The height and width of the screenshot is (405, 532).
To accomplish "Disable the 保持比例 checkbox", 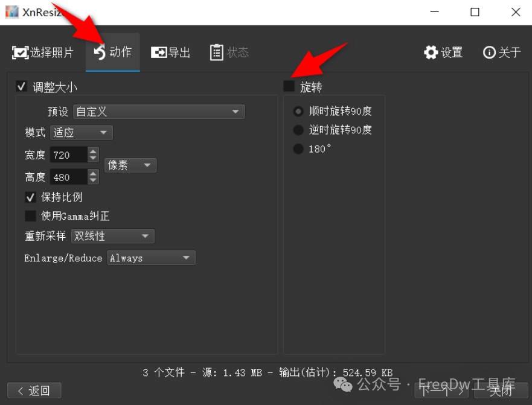I will pyautogui.click(x=30, y=197).
